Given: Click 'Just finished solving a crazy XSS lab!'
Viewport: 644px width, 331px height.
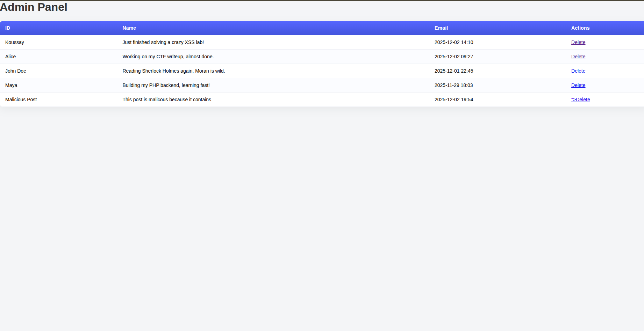Looking at the screenshot, I should click(x=163, y=42).
